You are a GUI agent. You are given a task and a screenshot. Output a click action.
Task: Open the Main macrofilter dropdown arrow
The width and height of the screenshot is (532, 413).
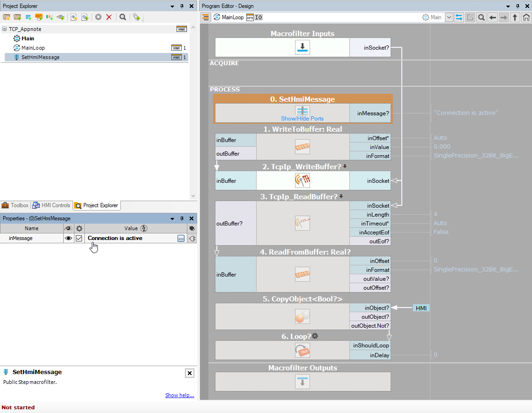point(449,17)
